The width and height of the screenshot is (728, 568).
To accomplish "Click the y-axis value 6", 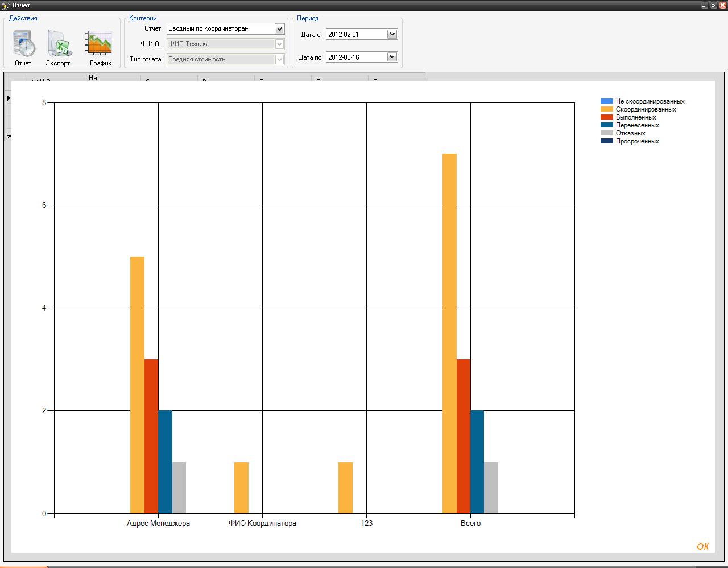I will coord(44,205).
